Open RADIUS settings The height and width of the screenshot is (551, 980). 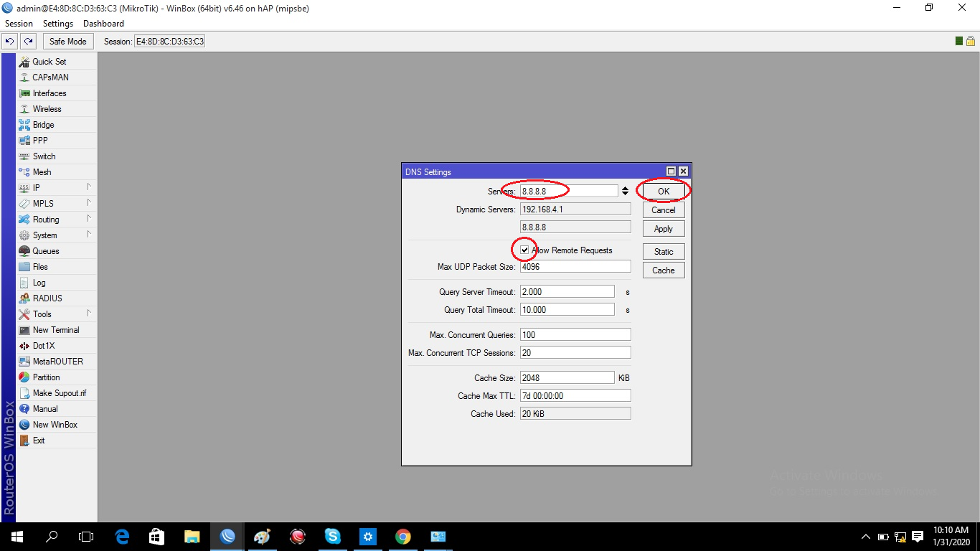coord(57,298)
